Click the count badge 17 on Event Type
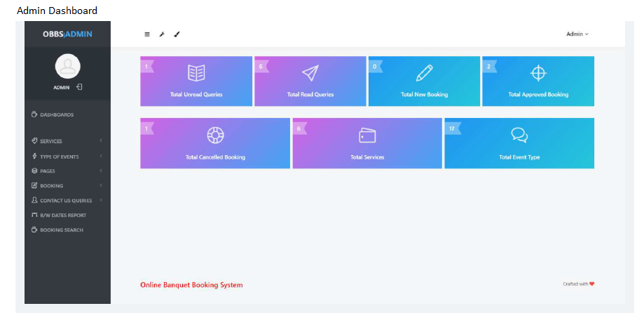The image size is (644, 313). coord(452,128)
